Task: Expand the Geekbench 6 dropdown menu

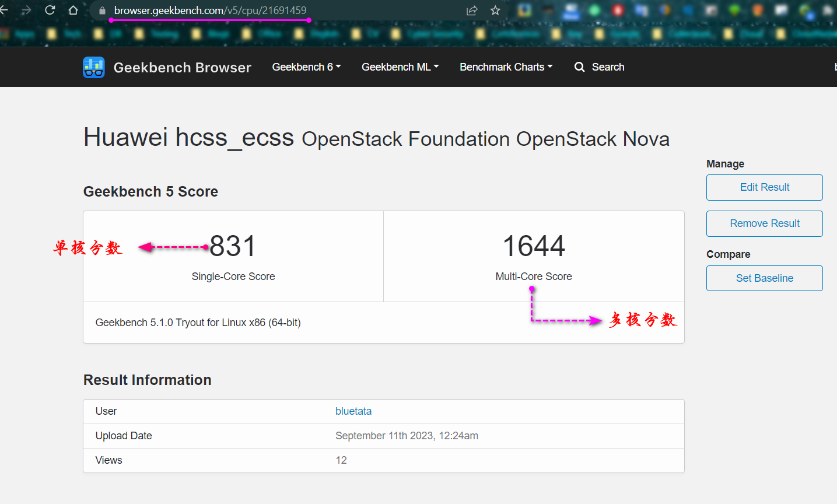Action: (x=306, y=67)
